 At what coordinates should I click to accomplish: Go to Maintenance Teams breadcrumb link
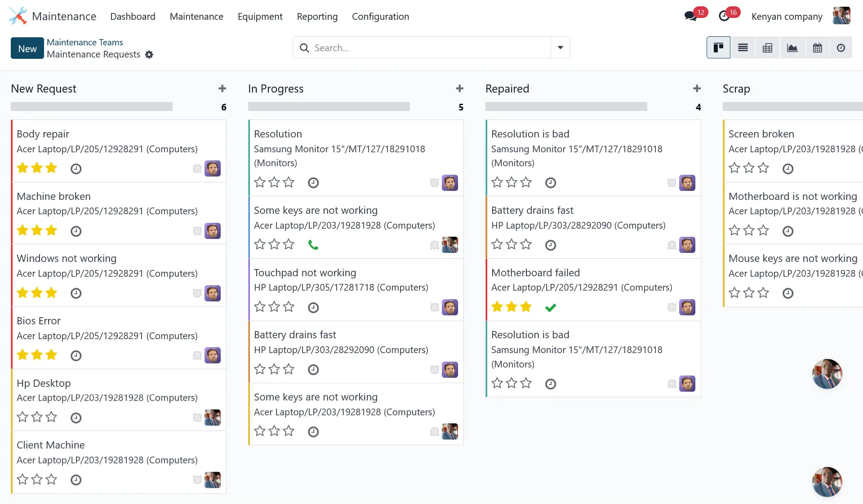point(85,42)
